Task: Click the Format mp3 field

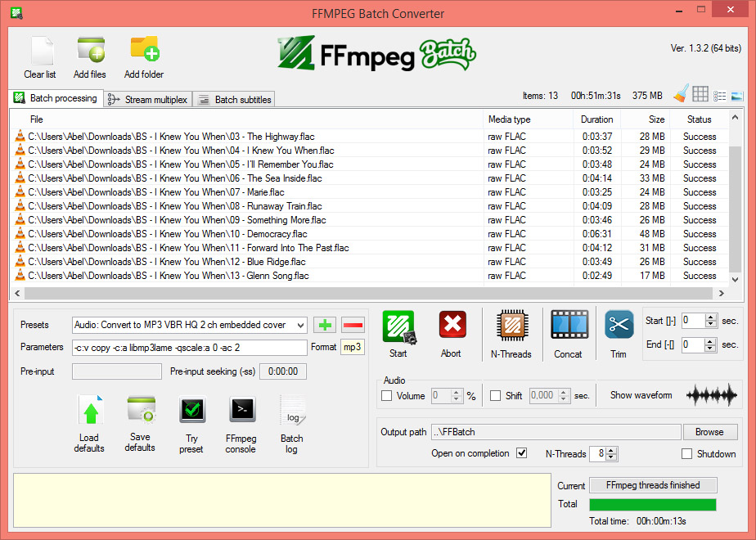Action: click(x=352, y=347)
